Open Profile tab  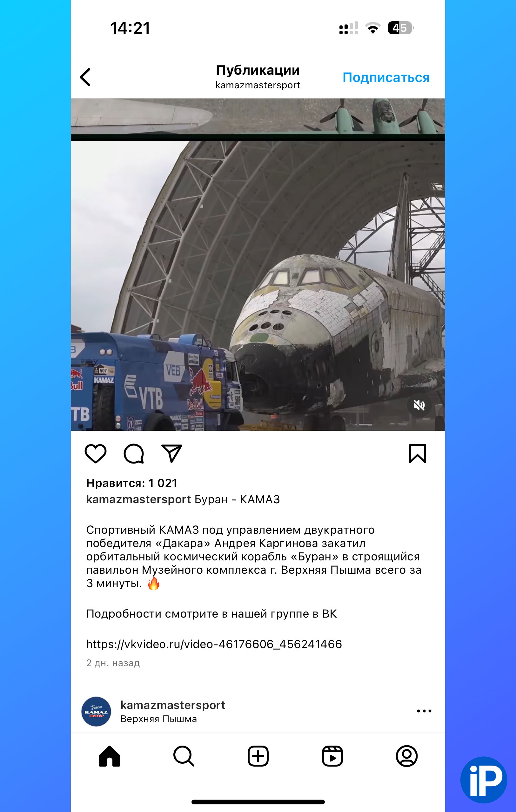point(406,756)
